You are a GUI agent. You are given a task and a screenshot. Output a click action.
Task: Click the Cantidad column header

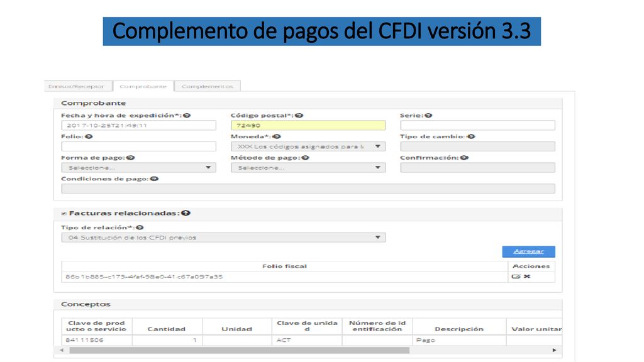coord(167,327)
